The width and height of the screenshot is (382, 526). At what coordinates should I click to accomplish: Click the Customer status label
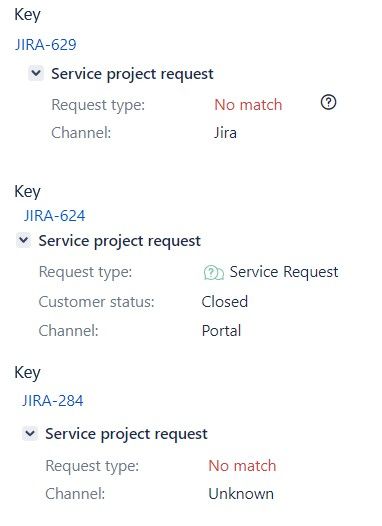(x=97, y=302)
